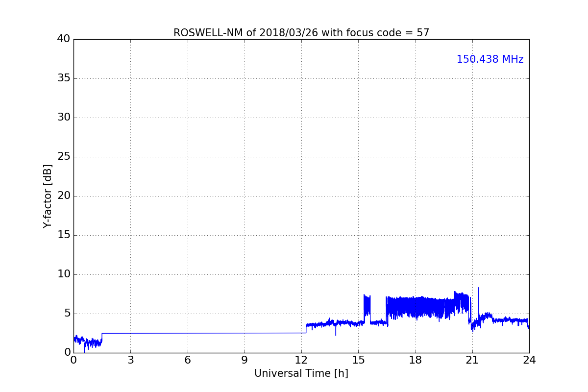This screenshot has width=588, height=392.
Task: Click the y-axis tick label '40'
Action: (x=64, y=39)
